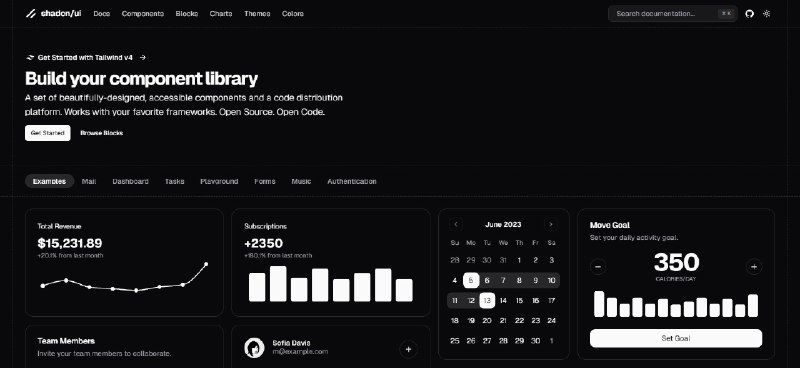The height and width of the screenshot is (368, 800).
Task: Switch to the Playground examples tab
Action: coord(219,181)
